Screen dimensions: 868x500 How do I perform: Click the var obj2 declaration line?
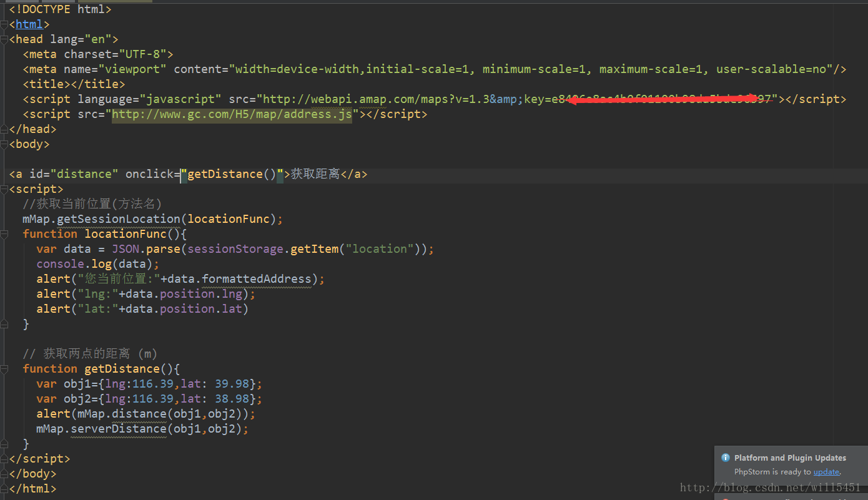(149, 399)
